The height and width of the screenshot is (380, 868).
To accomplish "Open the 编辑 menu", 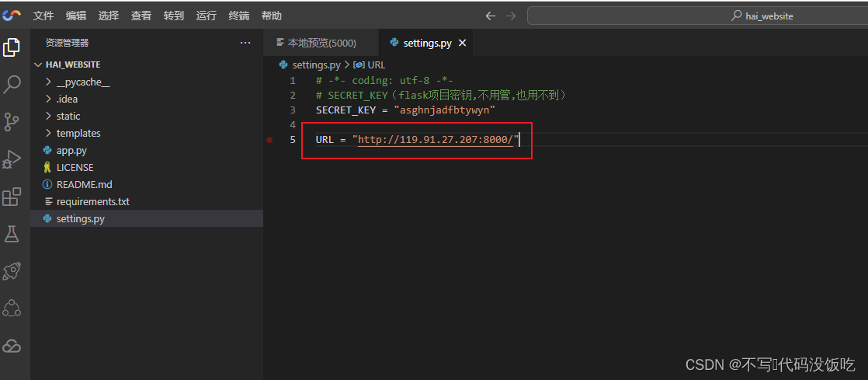I will coord(76,16).
